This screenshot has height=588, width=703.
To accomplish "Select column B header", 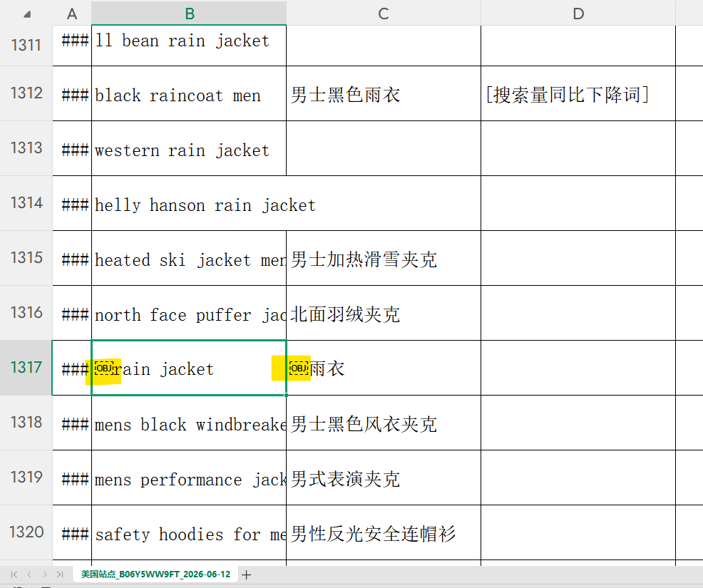I will point(189,14).
